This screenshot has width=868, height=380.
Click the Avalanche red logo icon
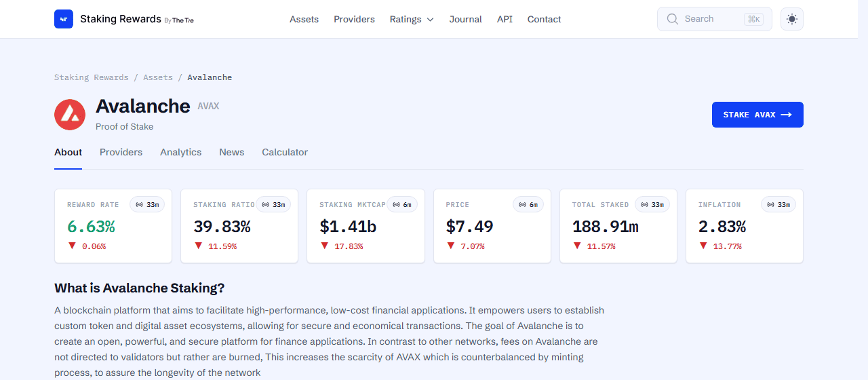pos(70,115)
